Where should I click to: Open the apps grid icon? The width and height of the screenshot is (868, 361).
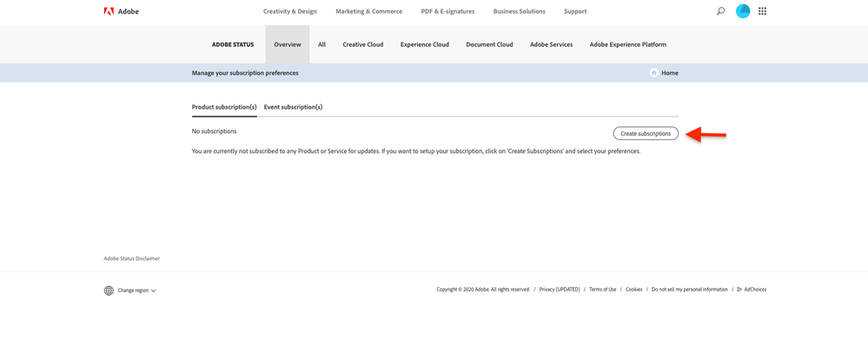pos(762,11)
